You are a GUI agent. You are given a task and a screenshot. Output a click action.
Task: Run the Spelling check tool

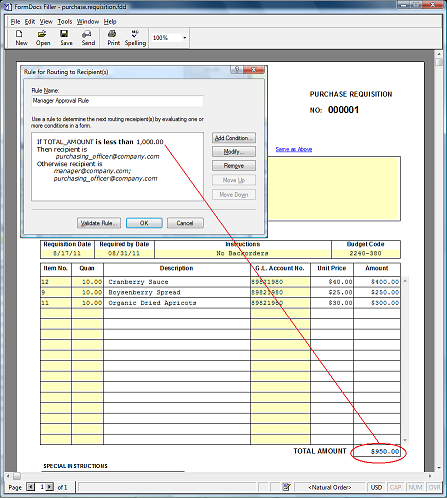tap(135, 38)
